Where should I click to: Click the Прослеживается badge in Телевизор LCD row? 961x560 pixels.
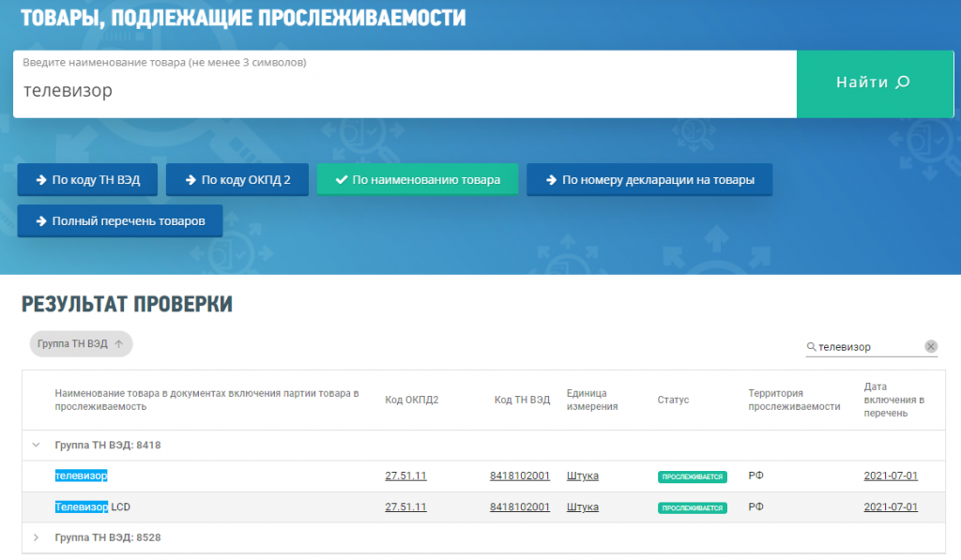coord(693,507)
